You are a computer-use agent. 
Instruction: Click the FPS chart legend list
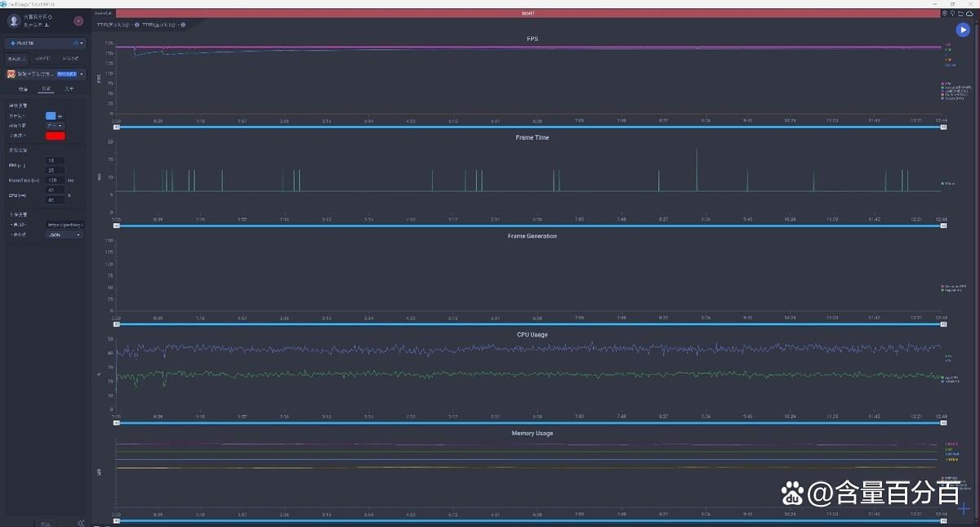click(955, 91)
